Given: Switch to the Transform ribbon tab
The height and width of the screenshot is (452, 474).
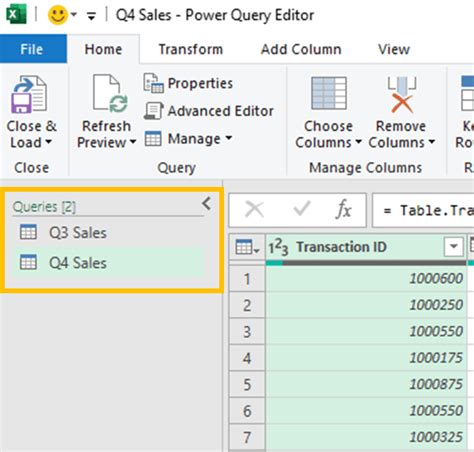Looking at the screenshot, I should tap(191, 49).
